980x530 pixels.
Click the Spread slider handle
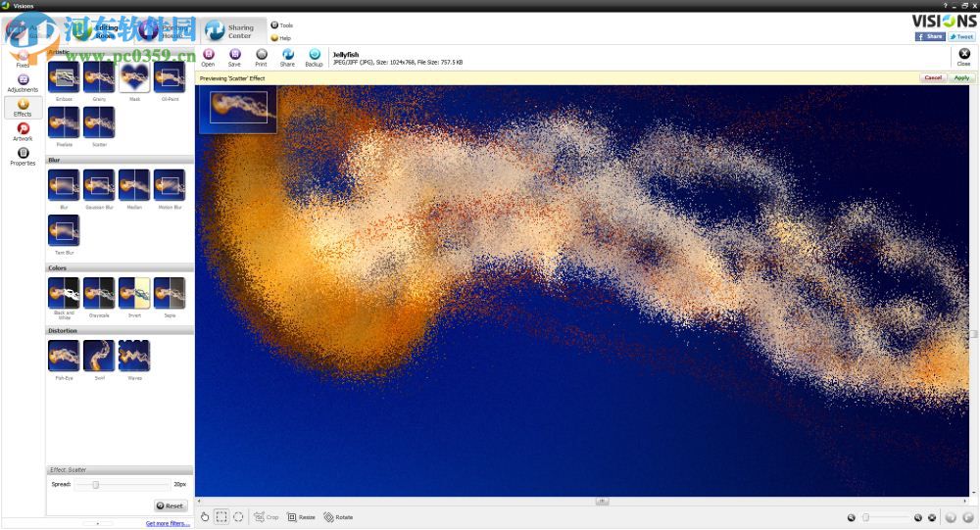[x=96, y=484]
